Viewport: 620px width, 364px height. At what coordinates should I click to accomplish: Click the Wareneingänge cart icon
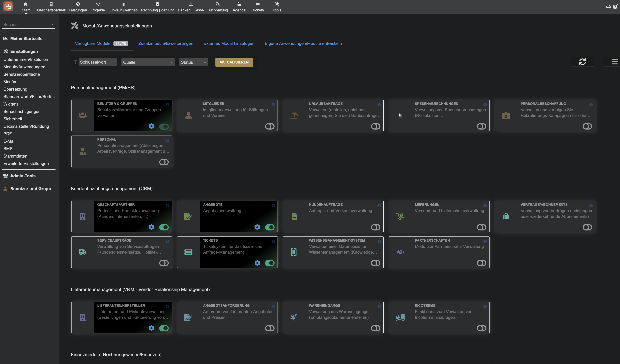pyautogui.click(x=294, y=317)
